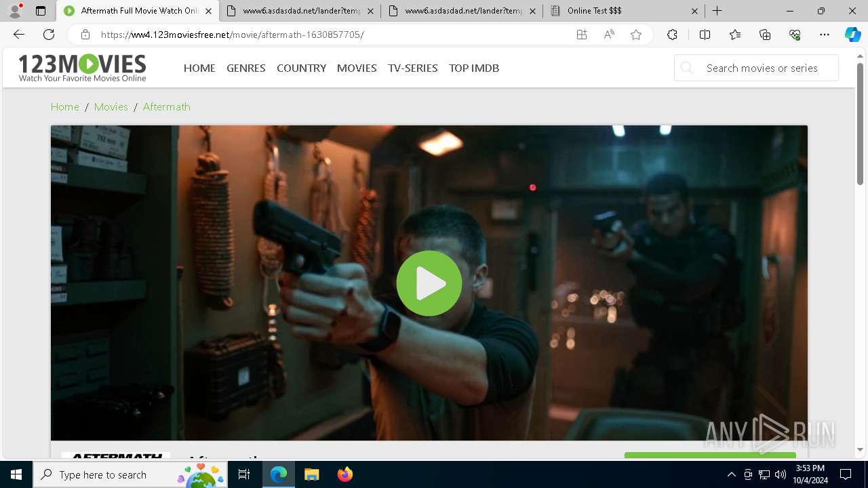Show hidden system tray icons
868x488 pixels.
pyautogui.click(x=731, y=474)
